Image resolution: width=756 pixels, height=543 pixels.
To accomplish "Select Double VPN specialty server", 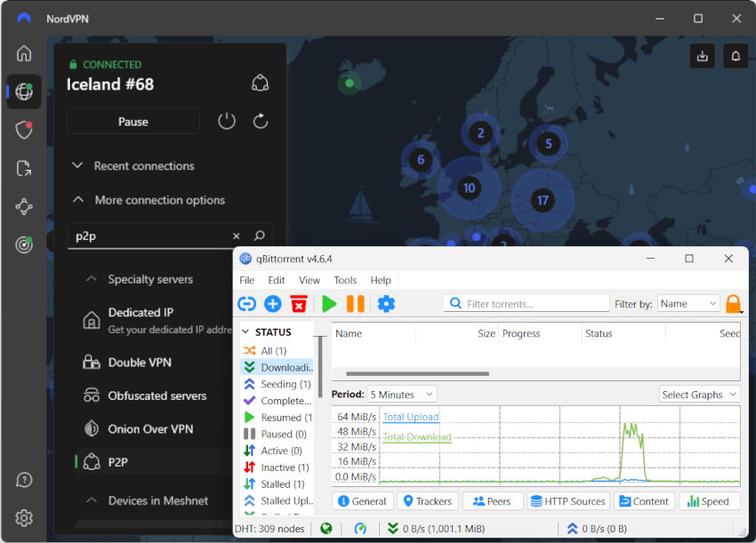I will pyautogui.click(x=154, y=363).
